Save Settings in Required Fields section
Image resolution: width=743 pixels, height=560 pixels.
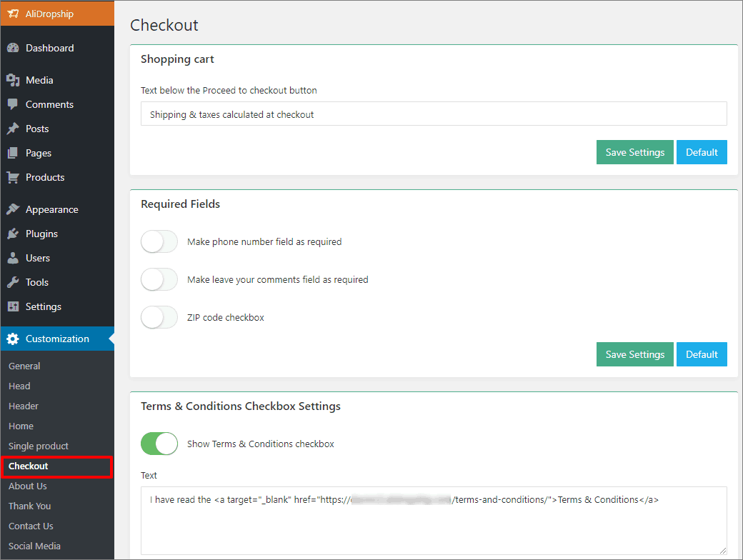coord(635,354)
